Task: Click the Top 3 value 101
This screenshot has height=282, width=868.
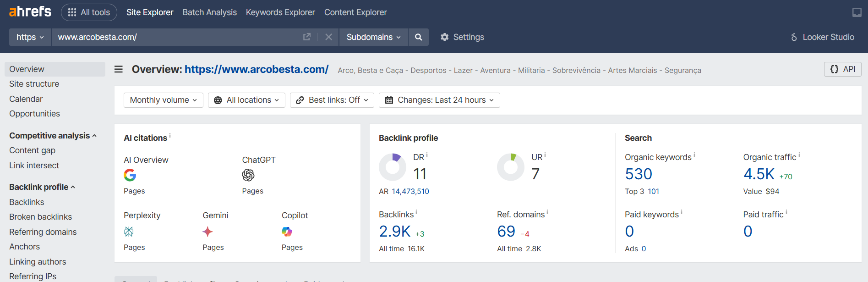Action: click(x=654, y=192)
